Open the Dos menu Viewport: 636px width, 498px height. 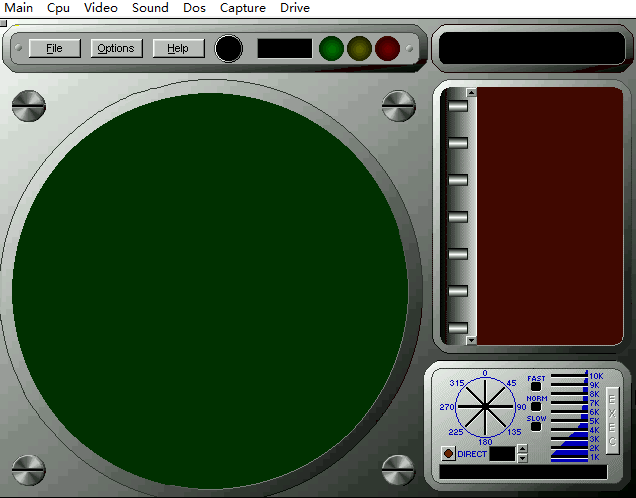194,8
